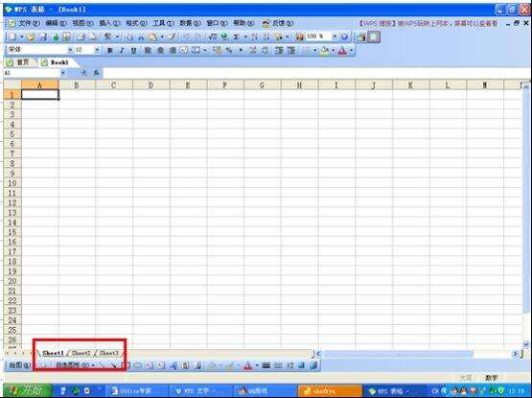Open the 自选图形 AutoShapes dropdown

(x=75, y=365)
